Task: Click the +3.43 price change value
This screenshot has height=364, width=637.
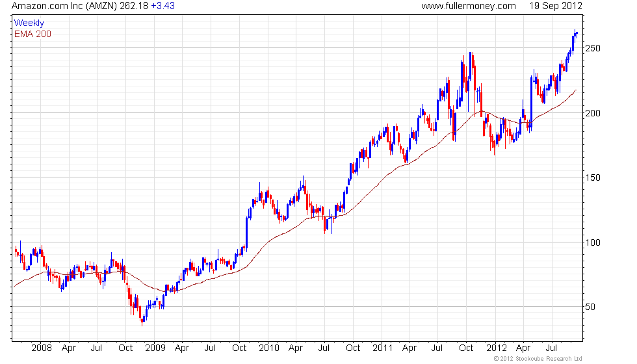Action: (x=163, y=6)
